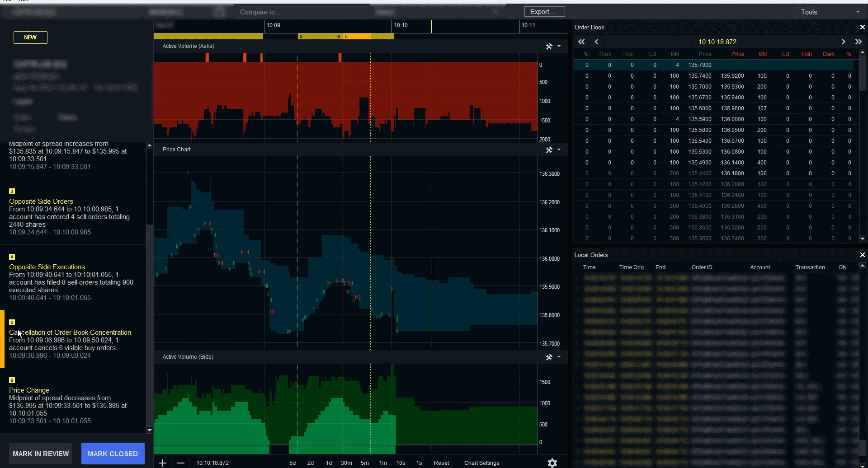The image size is (868, 468).
Task: Click timeline marker 2 on time bar
Action: [x=301, y=37]
